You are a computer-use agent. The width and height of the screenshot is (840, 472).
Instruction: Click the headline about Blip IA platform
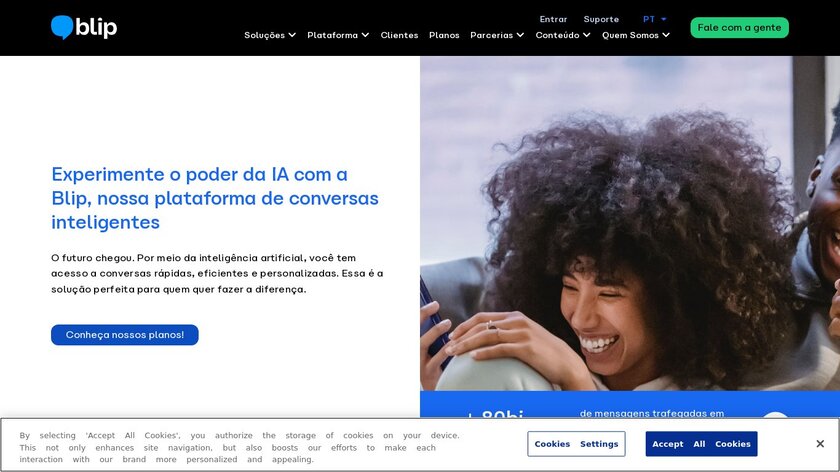click(215, 198)
